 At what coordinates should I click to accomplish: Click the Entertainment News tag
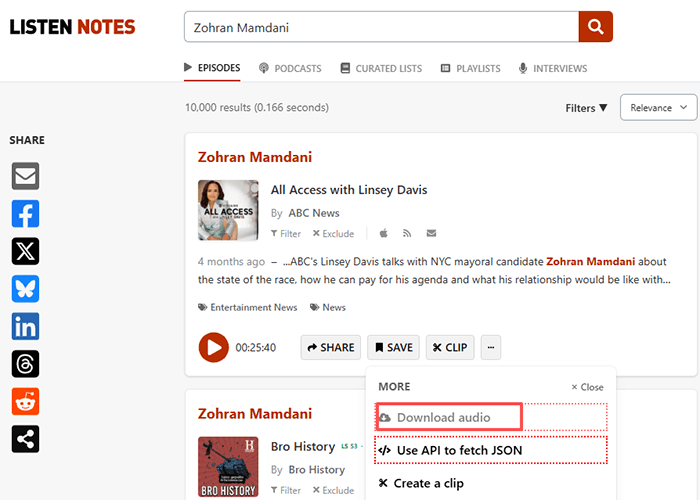click(248, 307)
